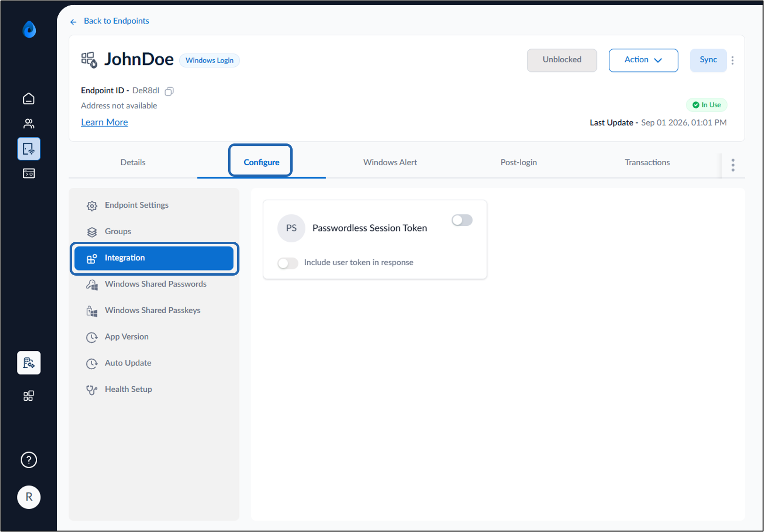Go to the Post-login tab
The image size is (764, 532).
click(518, 162)
